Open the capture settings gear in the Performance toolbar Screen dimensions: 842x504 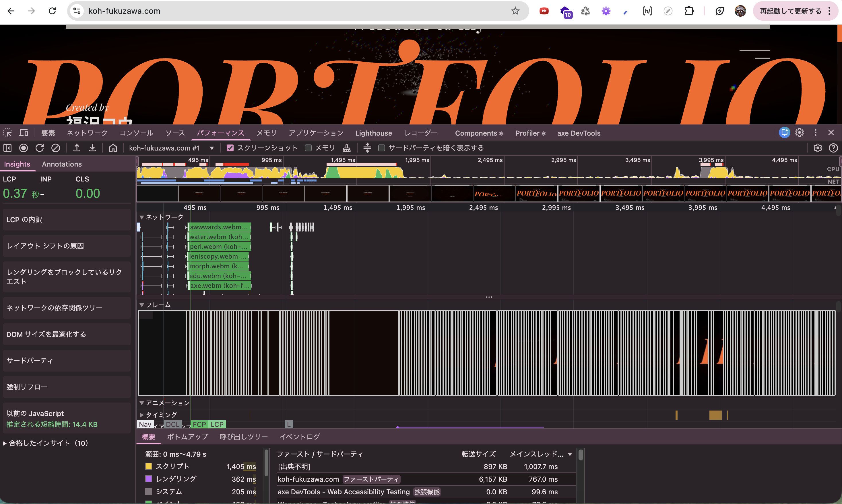tap(818, 148)
